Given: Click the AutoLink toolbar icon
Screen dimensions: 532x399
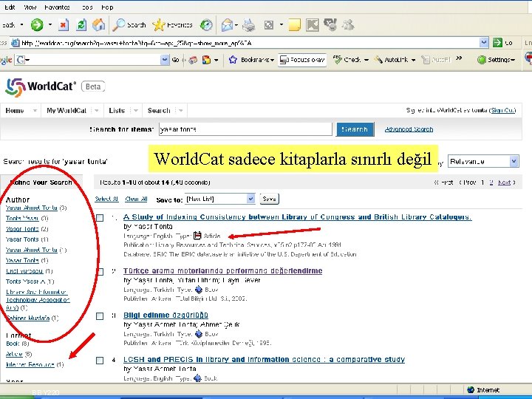Looking at the screenshot, I should coord(378,60).
